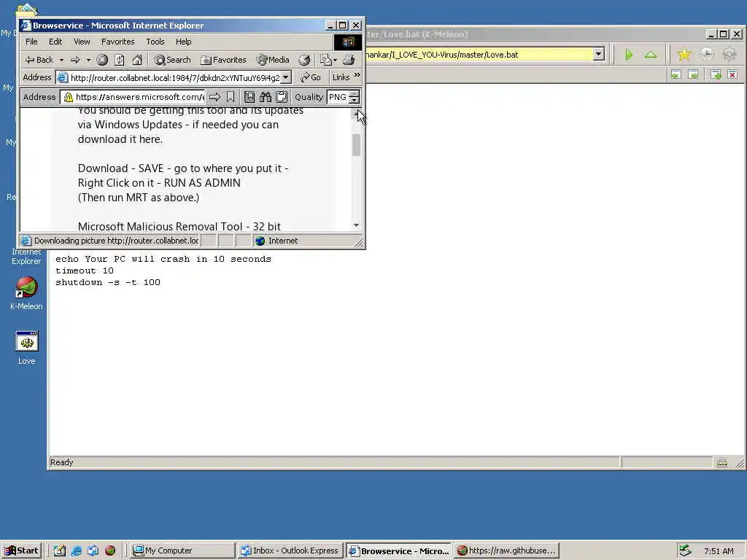
Task: Click the Show Desktop quick launch icon
Action: coord(59,551)
